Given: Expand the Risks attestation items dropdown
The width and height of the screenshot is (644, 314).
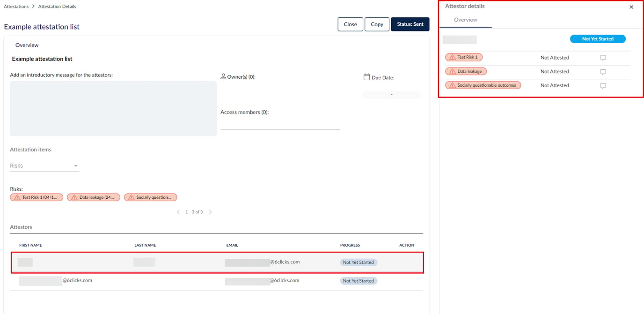Looking at the screenshot, I should (44, 166).
